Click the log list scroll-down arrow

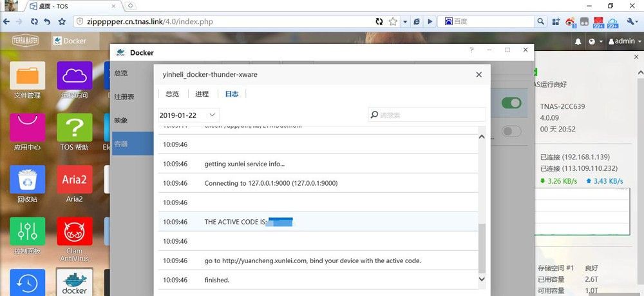coord(482,279)
